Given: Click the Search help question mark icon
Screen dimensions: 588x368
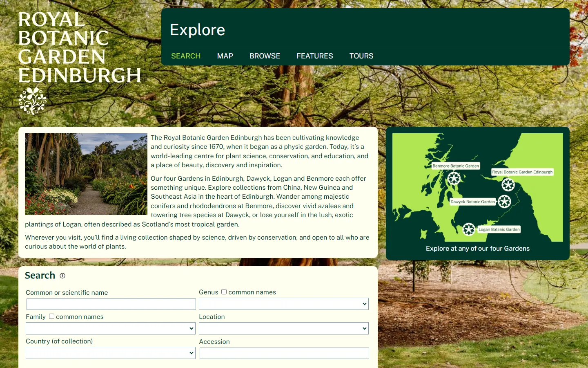Looking at the screenshot, I should (x=62, y=276).
